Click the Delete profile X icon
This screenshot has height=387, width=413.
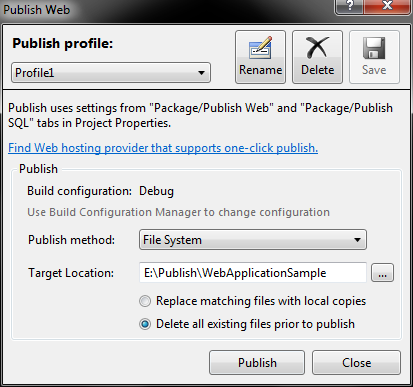coord(317,47)
